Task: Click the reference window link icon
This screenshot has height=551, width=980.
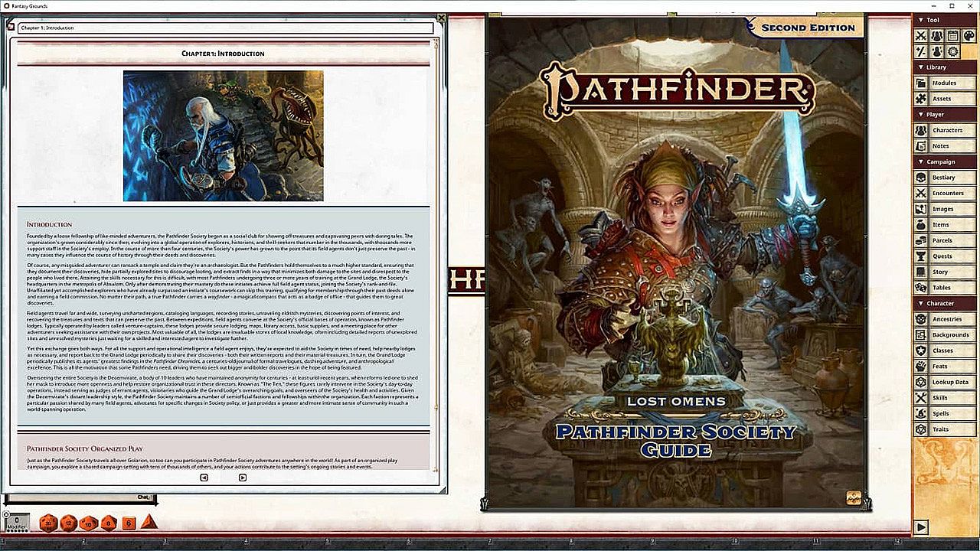Action: 11,28
